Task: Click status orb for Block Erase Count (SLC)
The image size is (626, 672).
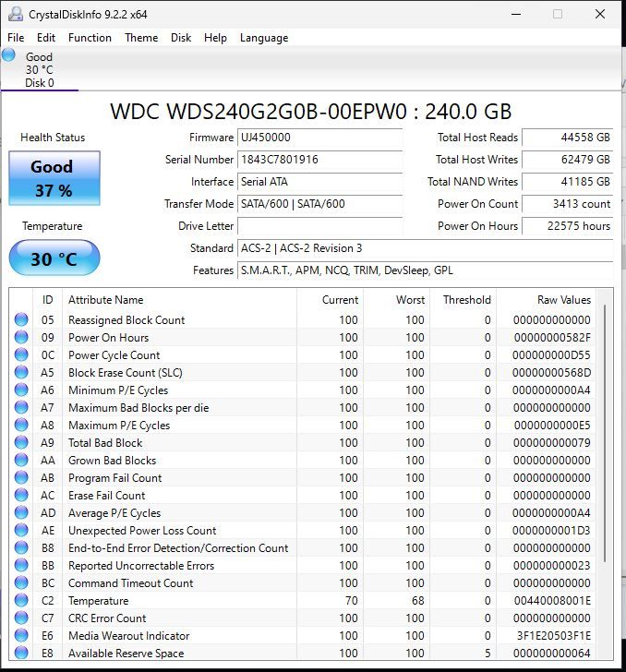Action: 21,372
